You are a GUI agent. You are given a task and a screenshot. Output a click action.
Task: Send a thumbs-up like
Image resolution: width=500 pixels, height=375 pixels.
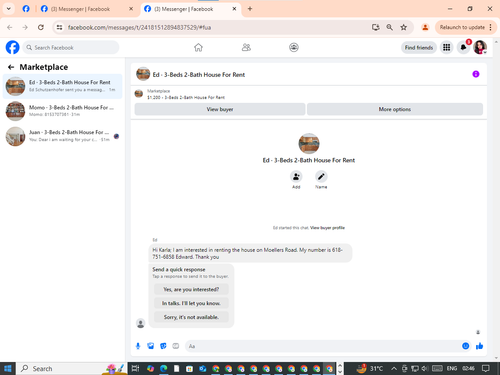tap(479, 346)
